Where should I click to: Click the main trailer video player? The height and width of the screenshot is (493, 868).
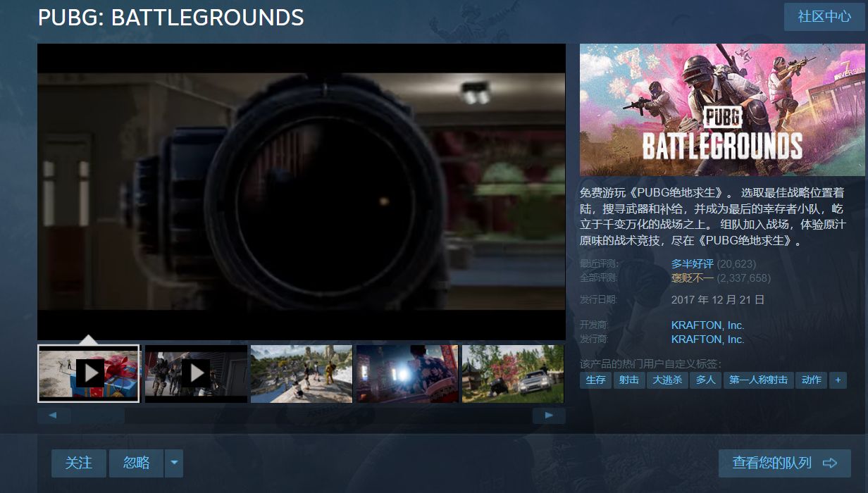tap(302, 192)
